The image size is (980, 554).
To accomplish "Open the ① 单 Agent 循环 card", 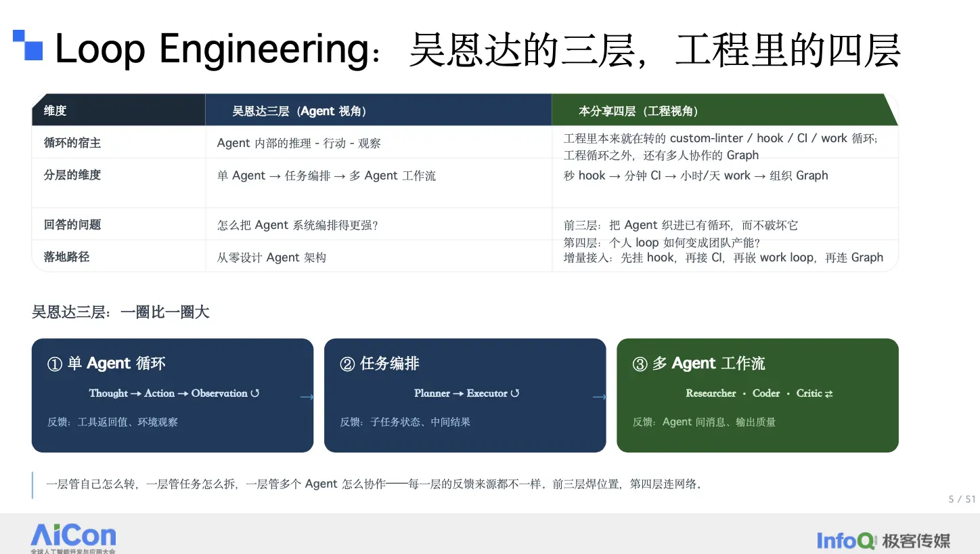I will click(173, 396).
